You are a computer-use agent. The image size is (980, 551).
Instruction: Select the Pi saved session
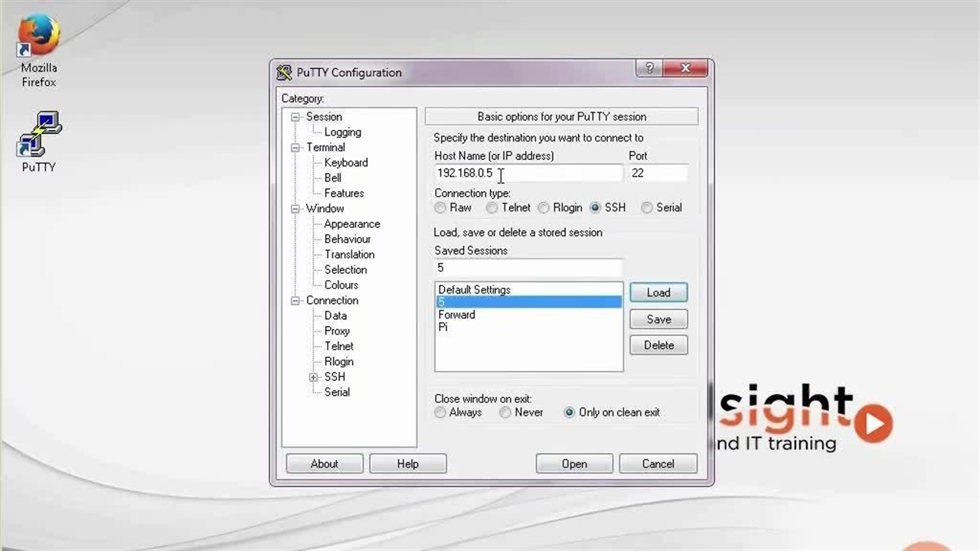pyautogui.click(x=443, y=327)
